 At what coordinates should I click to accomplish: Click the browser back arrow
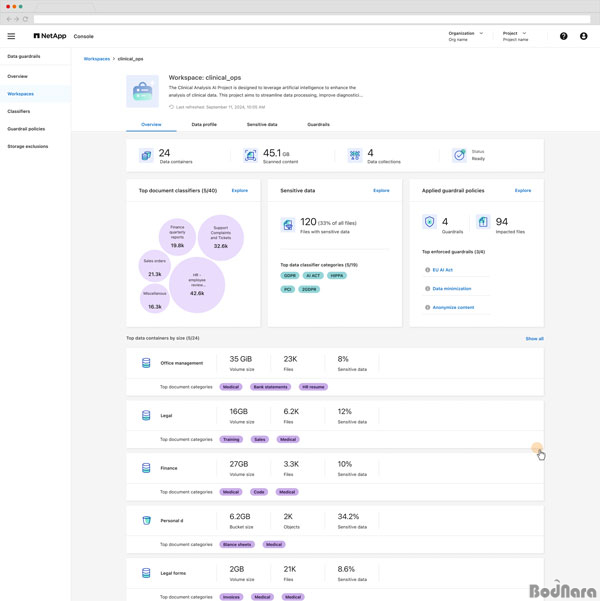[8, 19]
